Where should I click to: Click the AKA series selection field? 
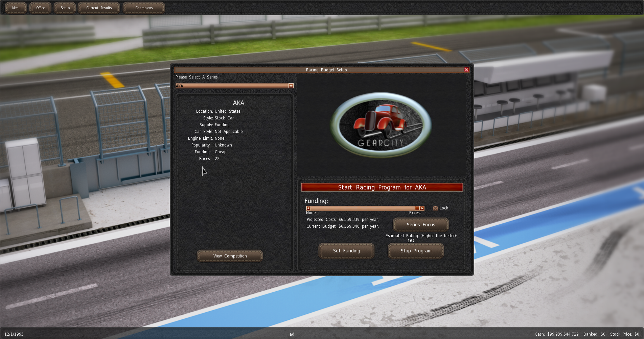tap(232, 86)
